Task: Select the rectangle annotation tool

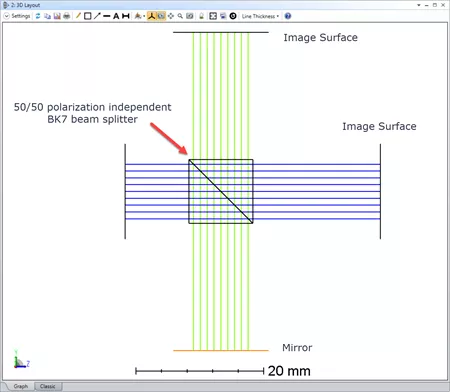Action: 88,16
